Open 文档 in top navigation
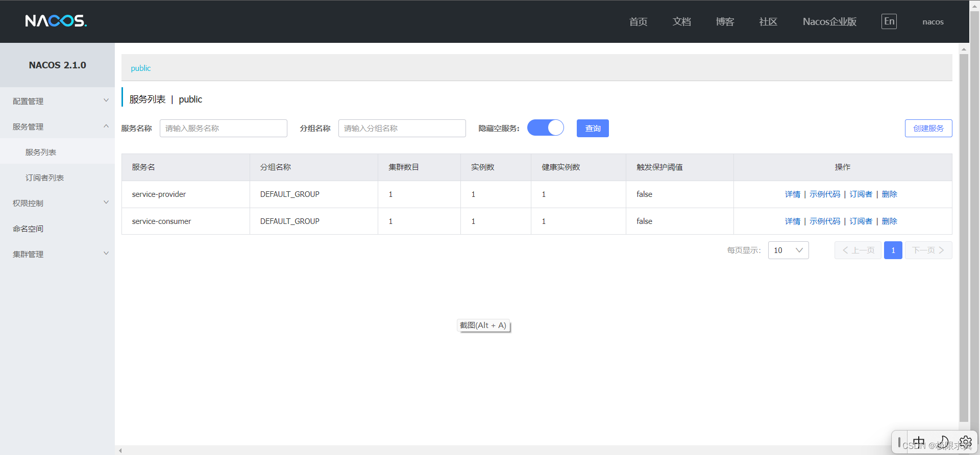The image size is (980, 455). tap(681, 21)
